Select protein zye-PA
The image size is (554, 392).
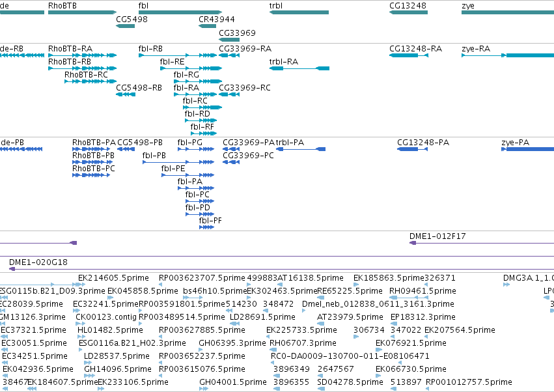pyautogui.click(x=527, y=149)
